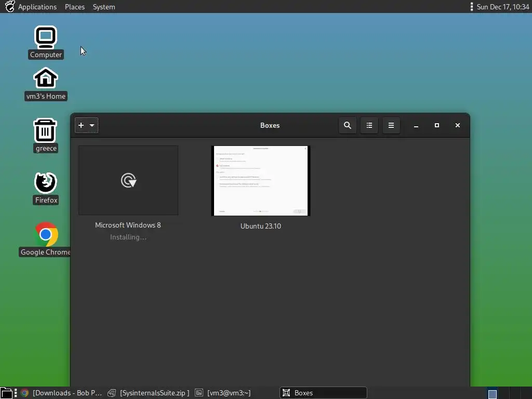Select the Firefox desktop icon

[x=46, y=188]
